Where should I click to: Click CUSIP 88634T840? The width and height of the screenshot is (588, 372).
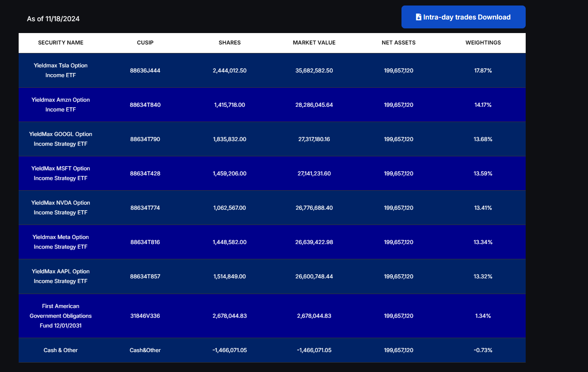click(x=145, y=105)
